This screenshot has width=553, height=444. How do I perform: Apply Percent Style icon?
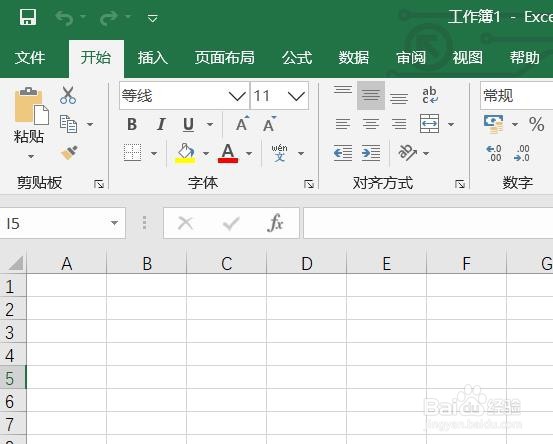pos(536,124)
